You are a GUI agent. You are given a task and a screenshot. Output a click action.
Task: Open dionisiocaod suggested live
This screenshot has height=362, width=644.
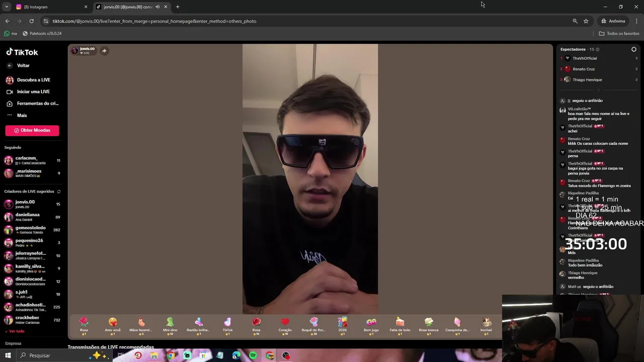coord(32,281)
